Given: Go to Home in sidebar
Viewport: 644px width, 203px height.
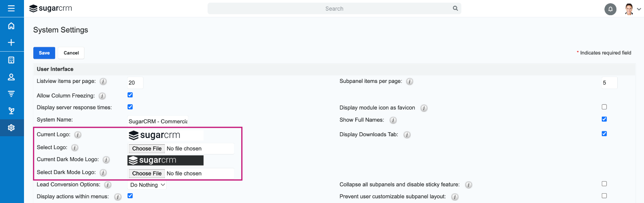Looking at the screenshot, I should pyautogui.click(x=12, y=26).
